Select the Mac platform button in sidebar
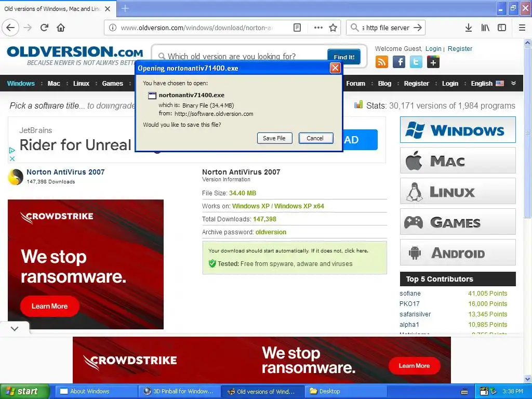This screenshot has width=532, height=399. pyautogui.click(x=458, y=161)
